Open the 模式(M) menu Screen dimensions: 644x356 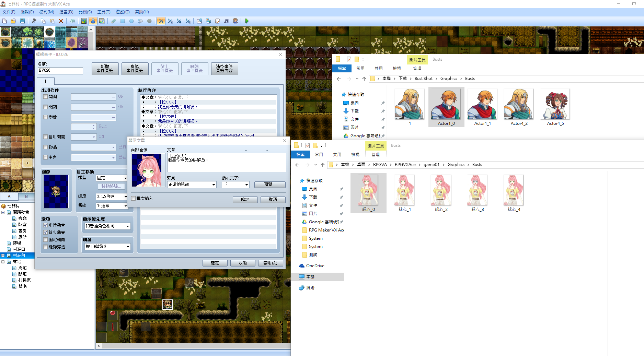[x=47, y=12]
